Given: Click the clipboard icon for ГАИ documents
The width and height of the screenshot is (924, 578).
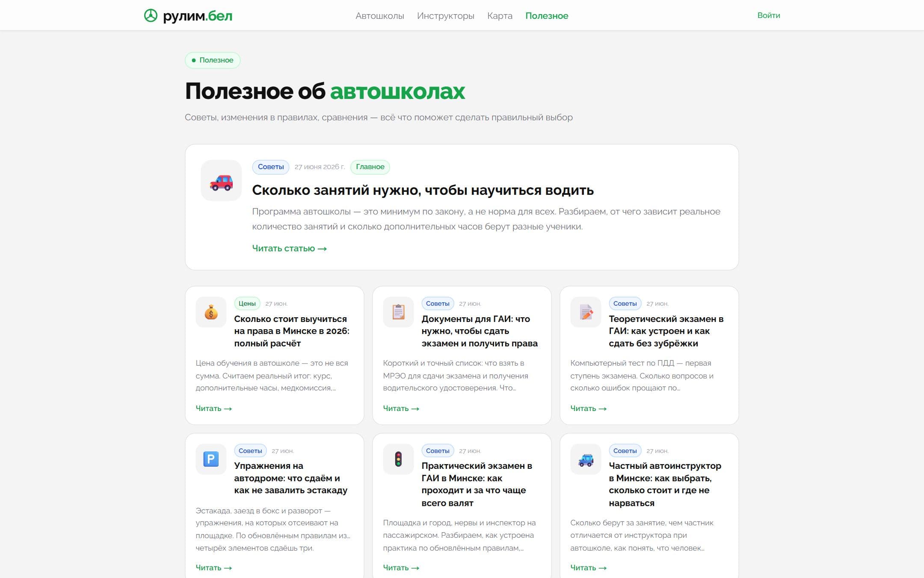Looking at the screenshot, I should pyautogui.click(x=398, y=312).
